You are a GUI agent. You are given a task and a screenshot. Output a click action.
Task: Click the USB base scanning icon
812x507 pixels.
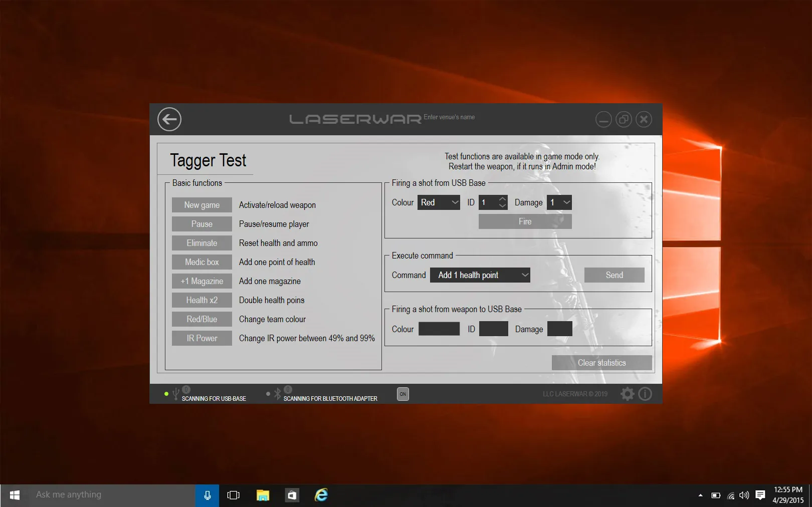tap(175, 394)
